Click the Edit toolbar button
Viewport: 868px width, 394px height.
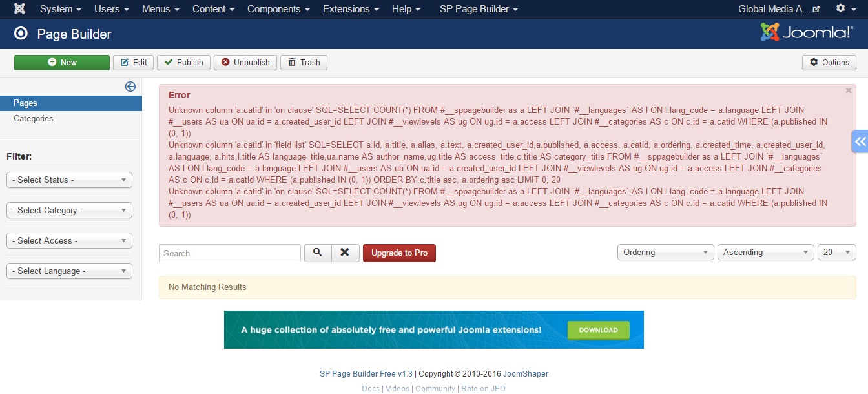click(134, 63)
